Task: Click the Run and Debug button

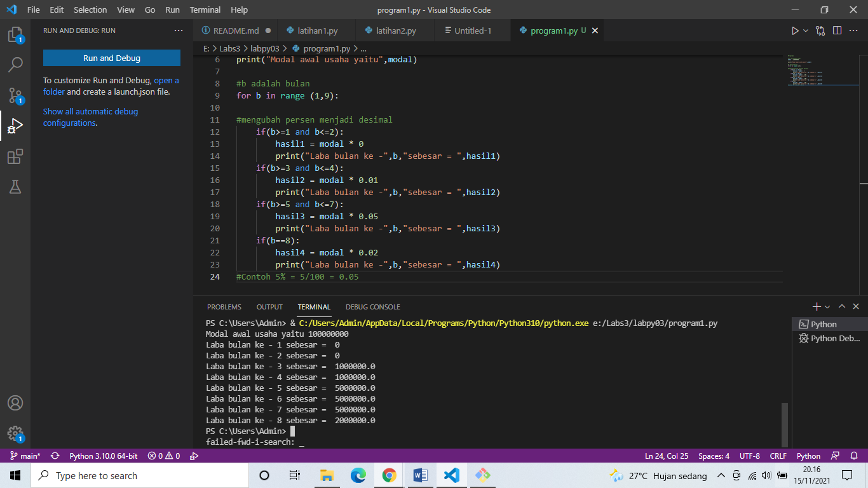Action: pyautogui.click(x=112, y=58)
